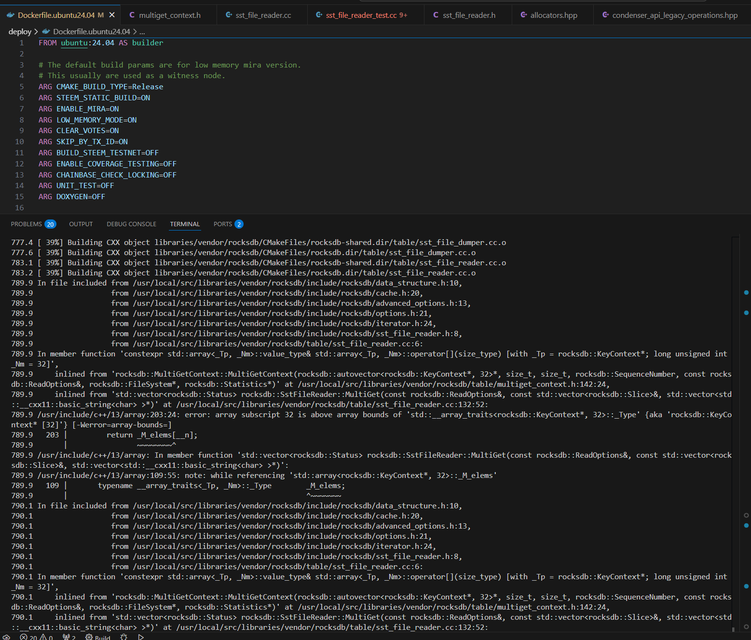Click 'ARG UNIT_TEST=OFF' line in editor
Screen dimensions: 751x640
pyautogui.click(x=76, y=186)
